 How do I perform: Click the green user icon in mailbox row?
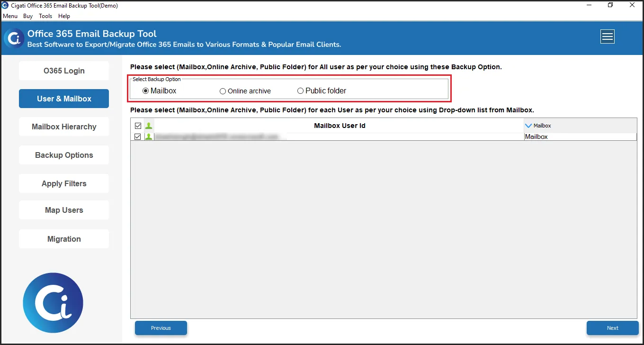click(149, 136)
